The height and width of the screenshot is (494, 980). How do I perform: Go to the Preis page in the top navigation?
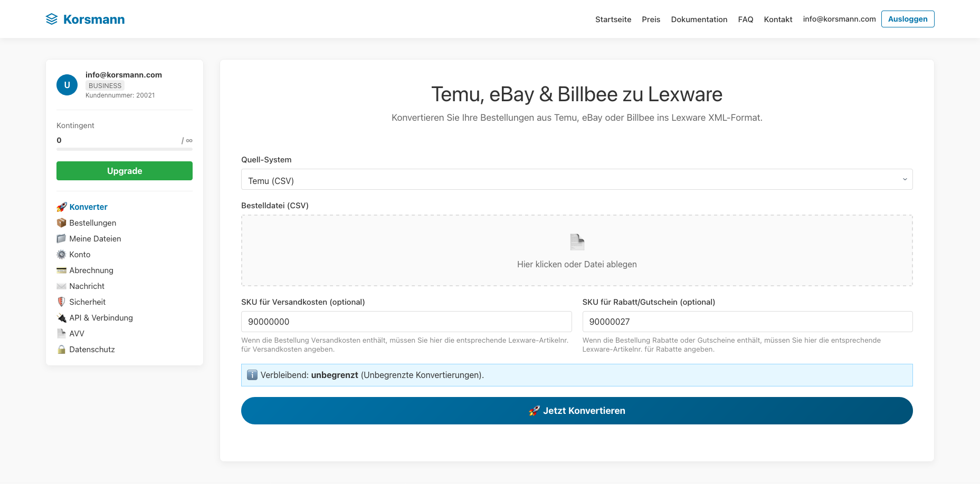pyautogui.click(x=651, y=20)
